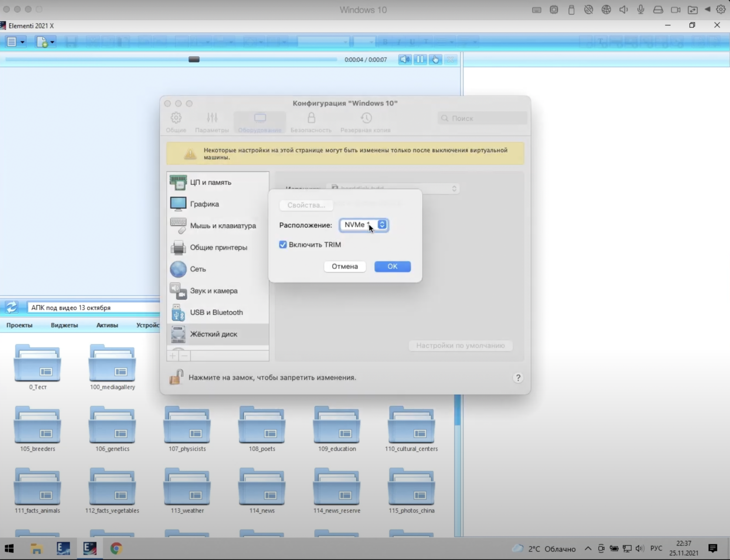
Task: Open the new document dropdown in Elementi
Action: click(45, 42)
